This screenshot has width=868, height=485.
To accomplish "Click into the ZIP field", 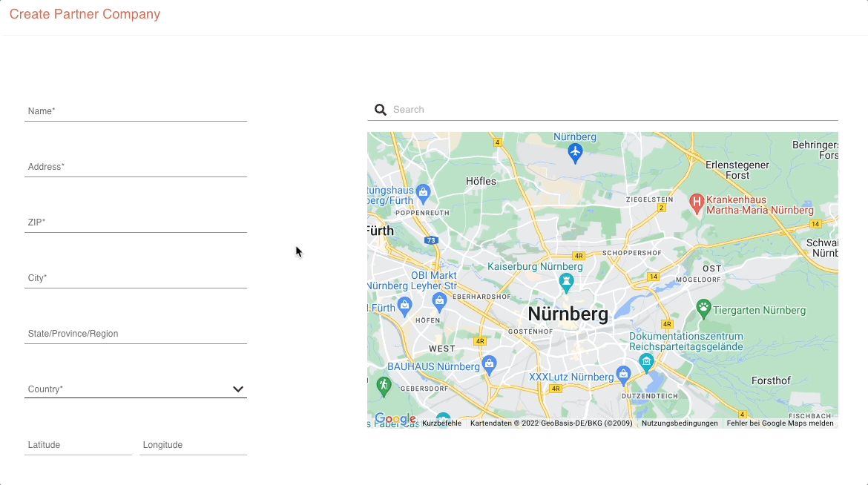I will point(136,222).
